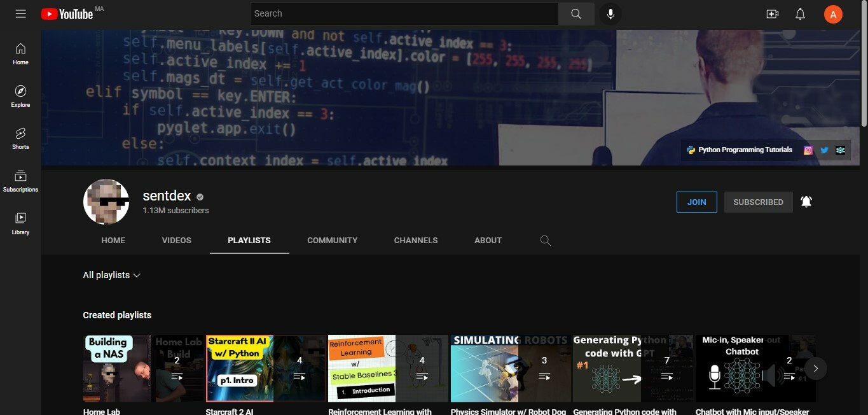Open Physics Simulator w/ Robot Dog title
868x415 pixels.
pyautogui.click(x=508, y=411)
